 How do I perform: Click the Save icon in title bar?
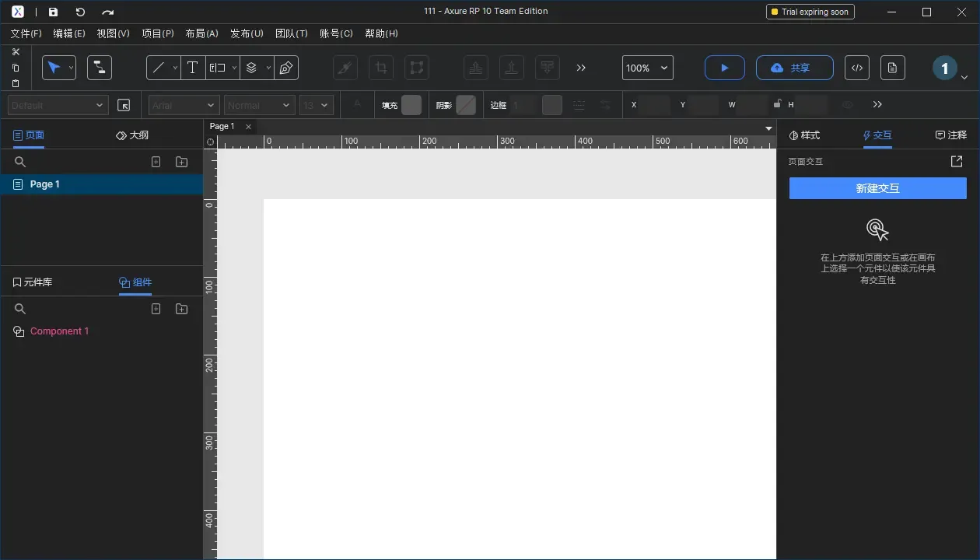tap(53, 12)
